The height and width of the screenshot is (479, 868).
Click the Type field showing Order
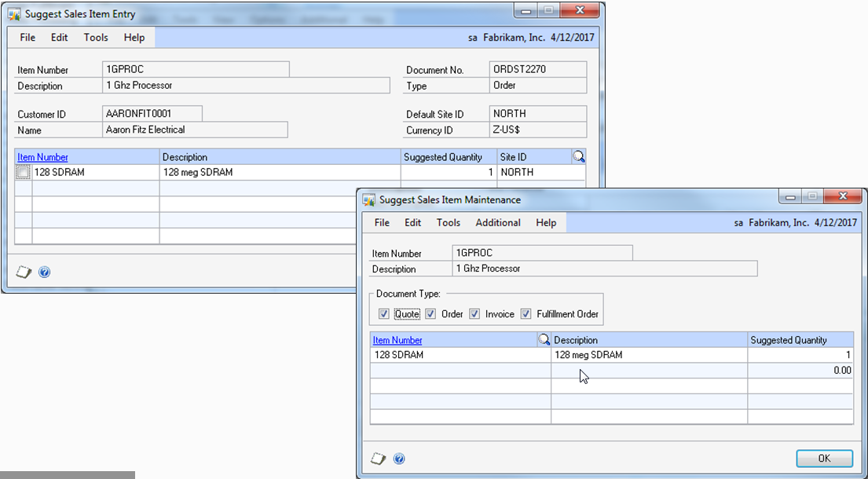538,86
